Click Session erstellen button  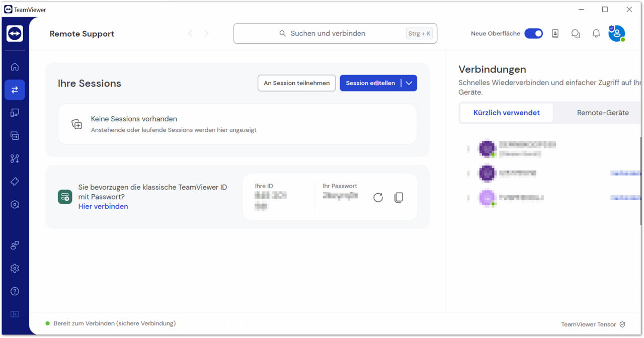371,83
